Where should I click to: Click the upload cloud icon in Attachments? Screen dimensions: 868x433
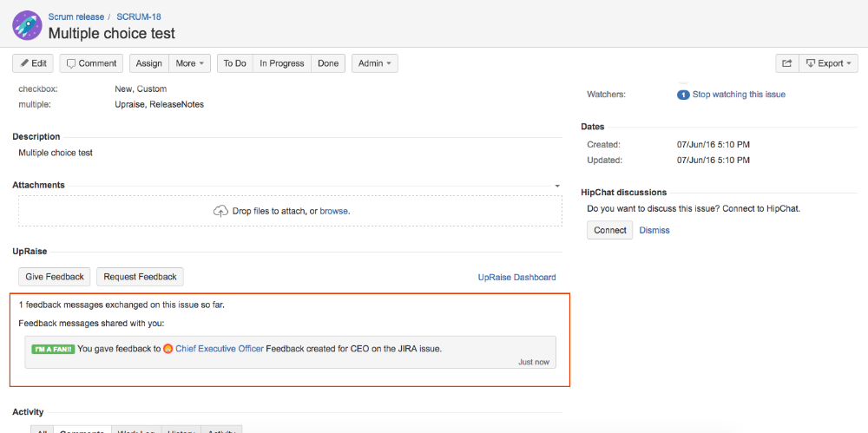[220, 211]
